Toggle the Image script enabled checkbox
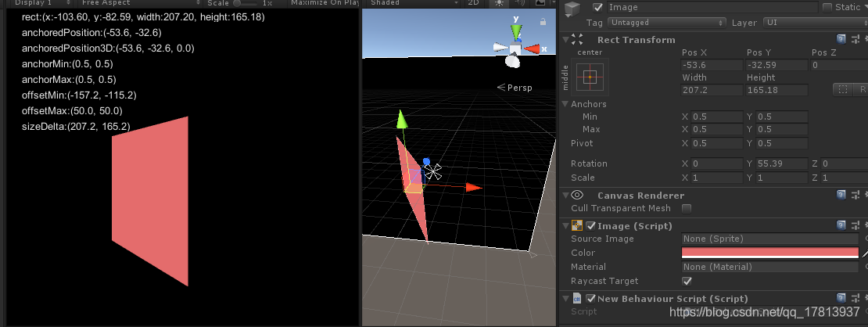Screen dimensions: 868x327 pyautogui.click(x=590, y=225)
